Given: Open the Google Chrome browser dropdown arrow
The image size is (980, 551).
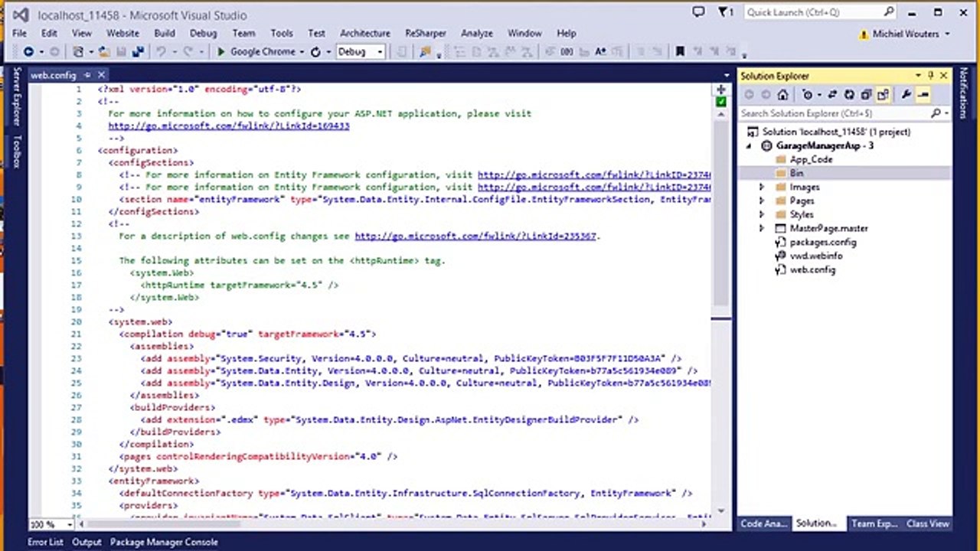Looking at the screenshot, I should [x=301, y=52].
